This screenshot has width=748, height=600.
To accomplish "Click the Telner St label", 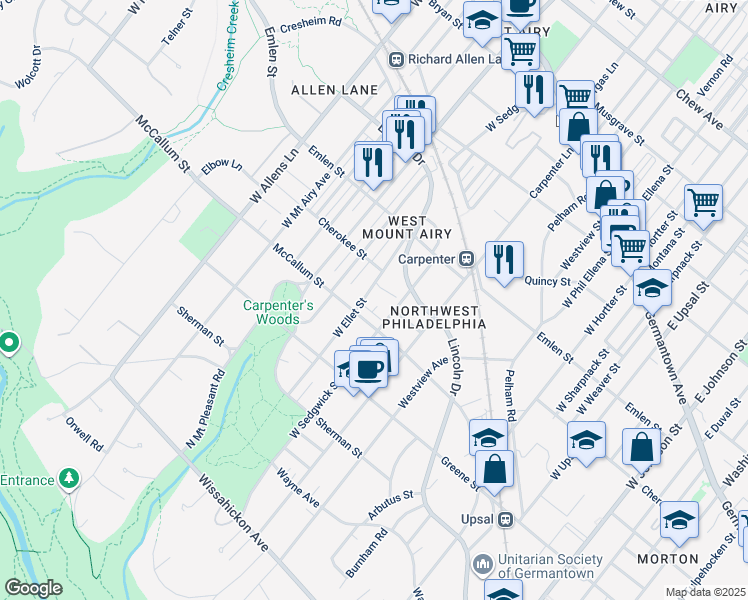I will coord(177,27).
